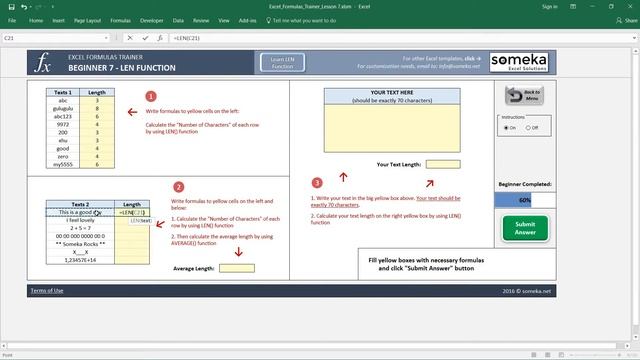Click the Ribbon Display Options icon
Viewport: 640px width, 360px height.
click(x=573, y=7)
